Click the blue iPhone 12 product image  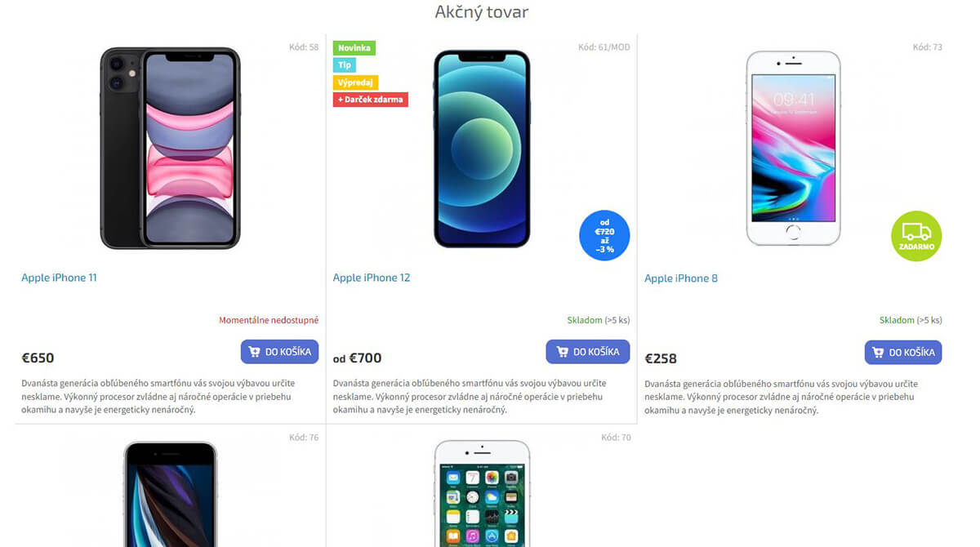(482, 149)
